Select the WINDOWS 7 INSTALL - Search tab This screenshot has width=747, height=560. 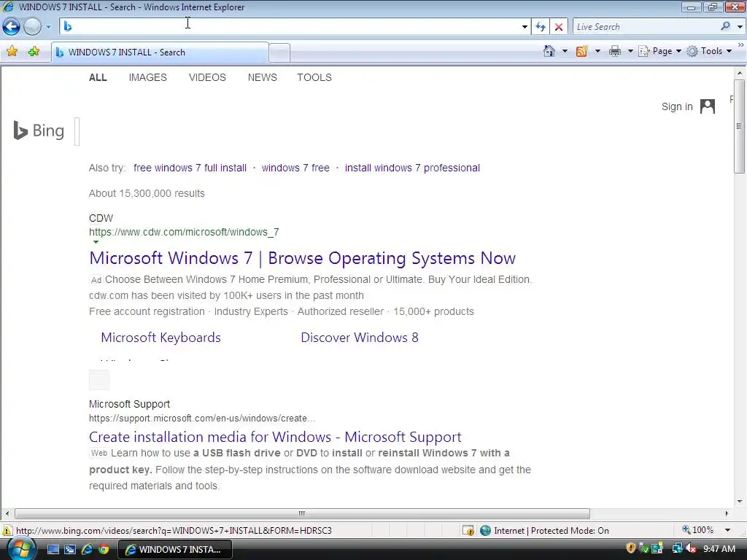point(160,52)
